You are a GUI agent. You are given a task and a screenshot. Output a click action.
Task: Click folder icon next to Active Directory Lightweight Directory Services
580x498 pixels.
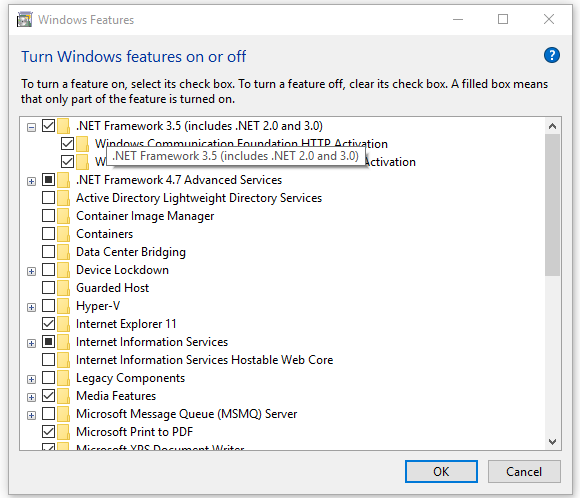64,198
